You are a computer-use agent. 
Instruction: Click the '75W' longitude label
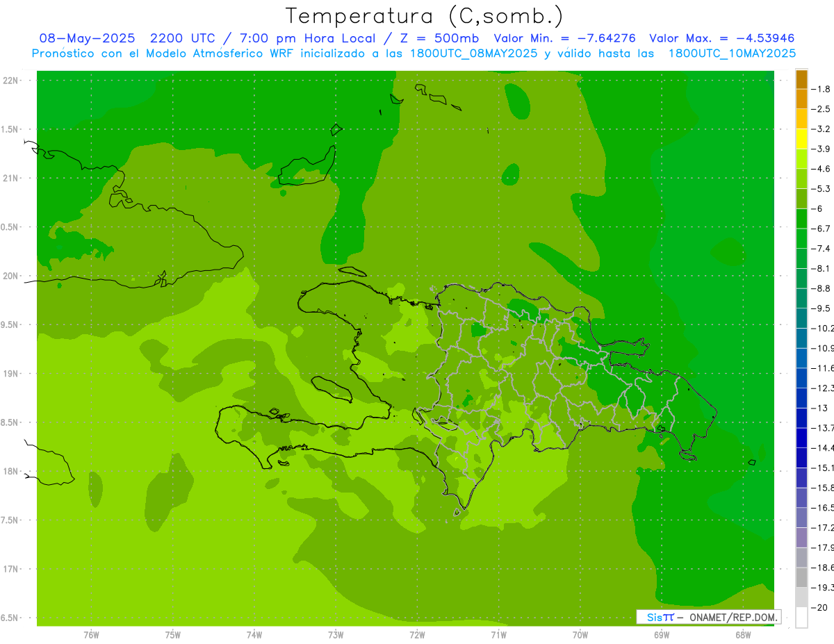(172, 635)
